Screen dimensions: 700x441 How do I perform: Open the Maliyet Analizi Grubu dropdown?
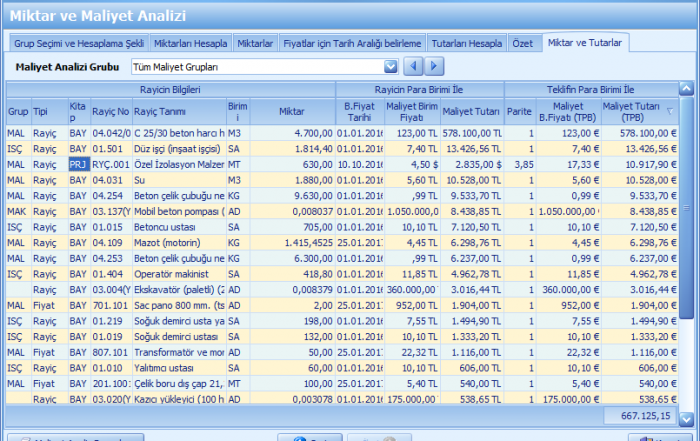(391, 67)
